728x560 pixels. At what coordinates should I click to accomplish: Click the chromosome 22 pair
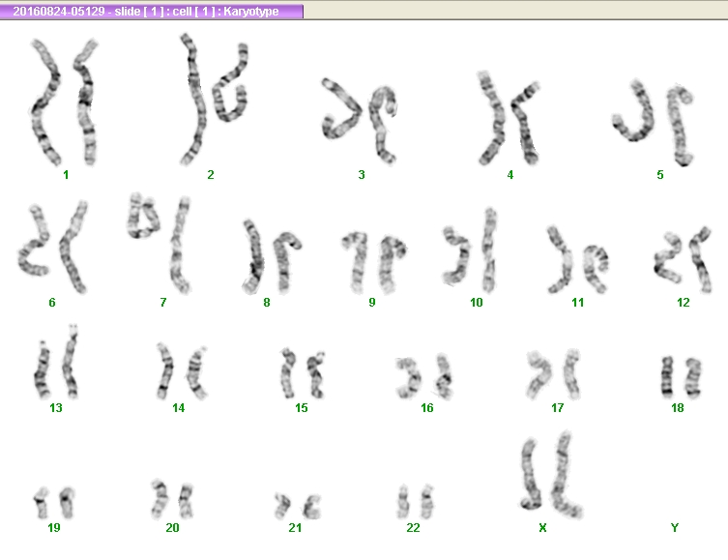tap(416, 502)
